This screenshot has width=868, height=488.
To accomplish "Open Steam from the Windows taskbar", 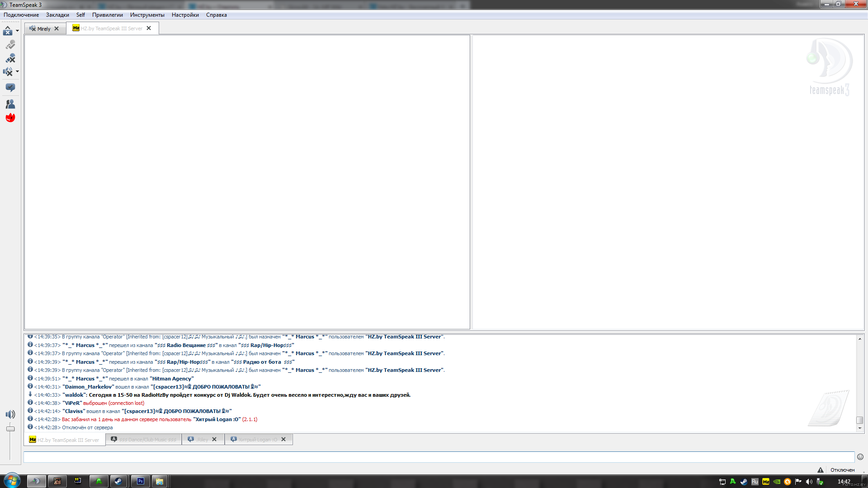I will point(118,481).
